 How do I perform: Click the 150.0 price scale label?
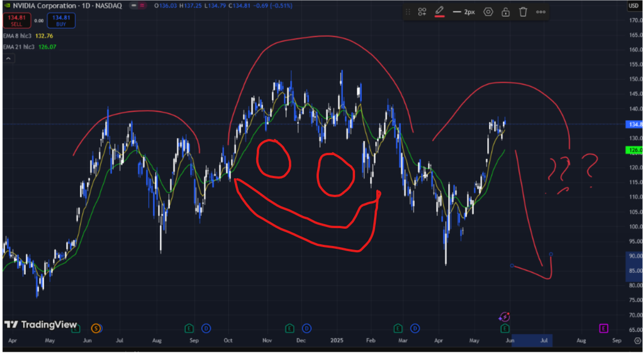click(635, 79)
